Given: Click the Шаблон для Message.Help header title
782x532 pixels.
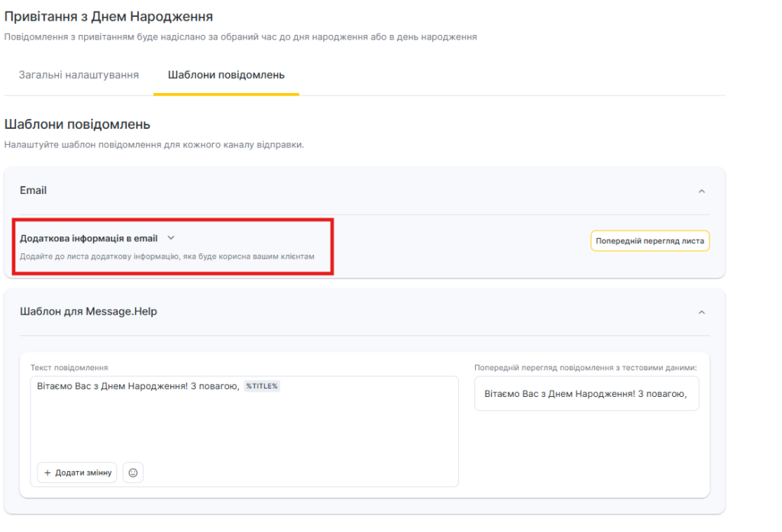Looking at the screenshot, I should 89,311.
